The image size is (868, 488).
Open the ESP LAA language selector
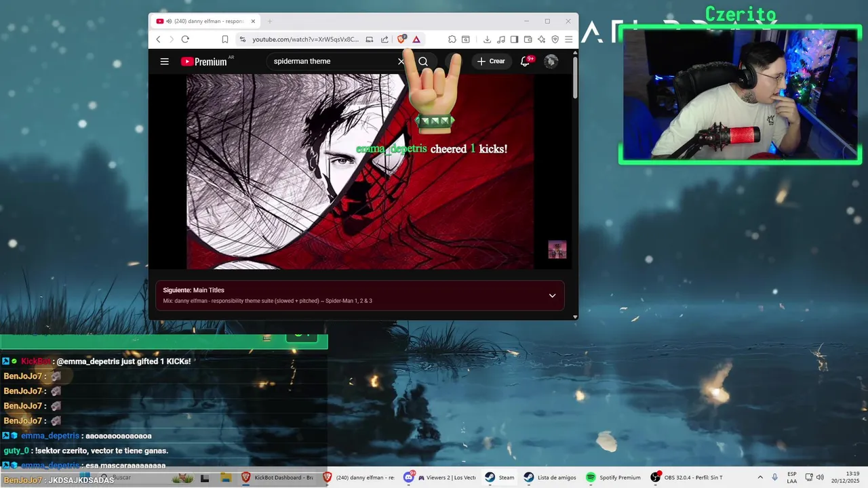click(x=792, y=477)
